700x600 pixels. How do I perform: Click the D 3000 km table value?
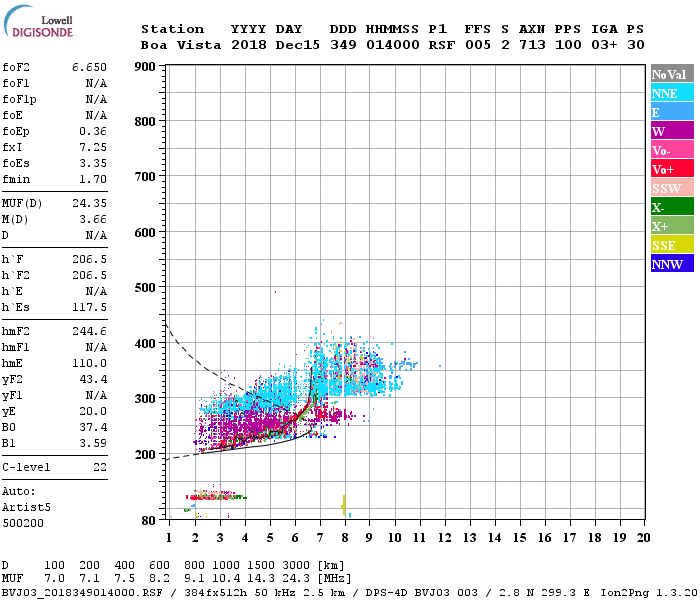point(296,566)
